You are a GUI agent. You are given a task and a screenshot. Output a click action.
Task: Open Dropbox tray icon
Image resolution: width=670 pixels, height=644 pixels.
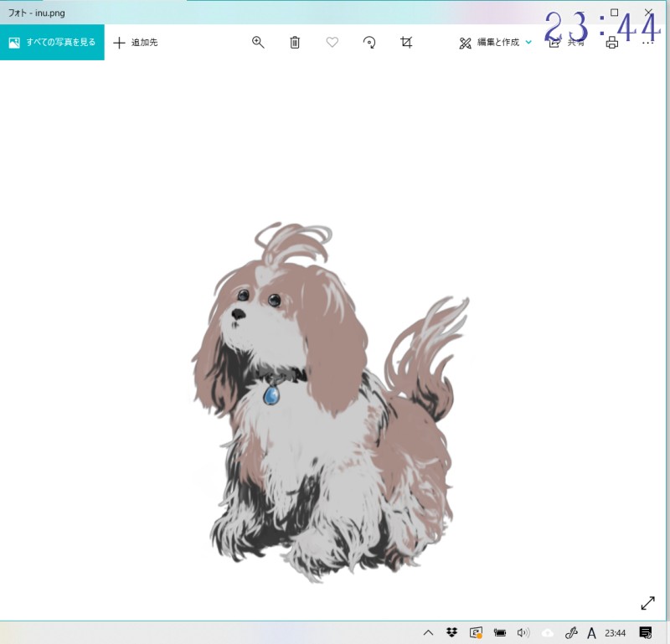[451, 632]
